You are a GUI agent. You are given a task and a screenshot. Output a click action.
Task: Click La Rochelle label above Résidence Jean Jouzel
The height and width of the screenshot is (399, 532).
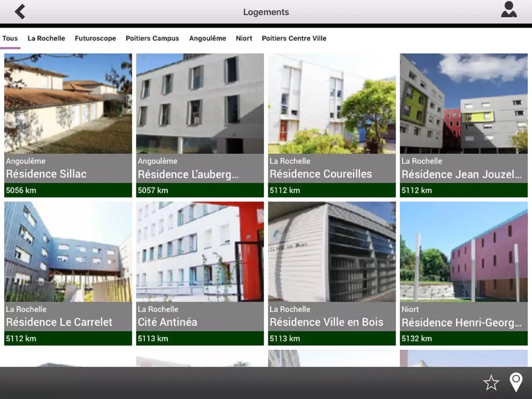point(422,161)
